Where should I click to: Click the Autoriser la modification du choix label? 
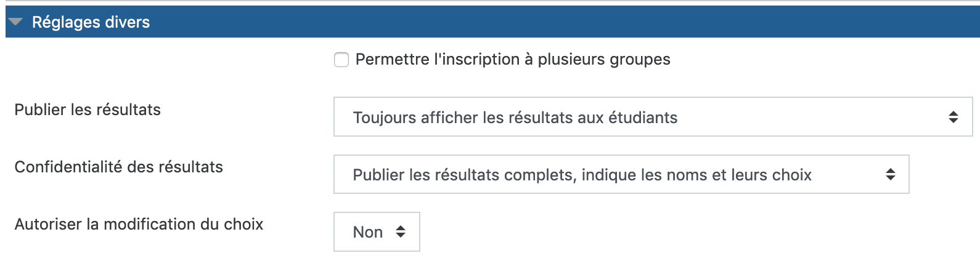(139, 224)
